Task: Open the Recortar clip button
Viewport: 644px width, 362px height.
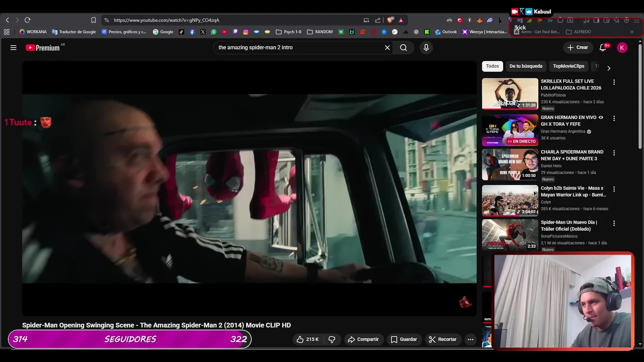Action: tap(442, 339)
